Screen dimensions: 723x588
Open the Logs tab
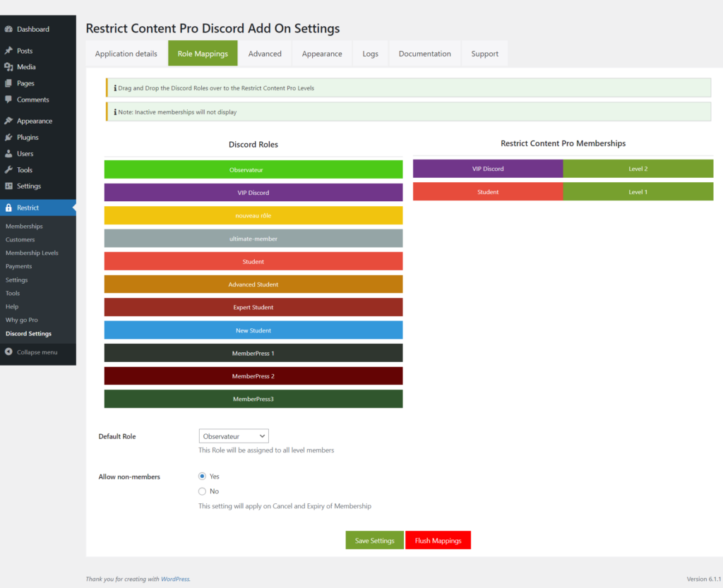click(x=370, y=54)
